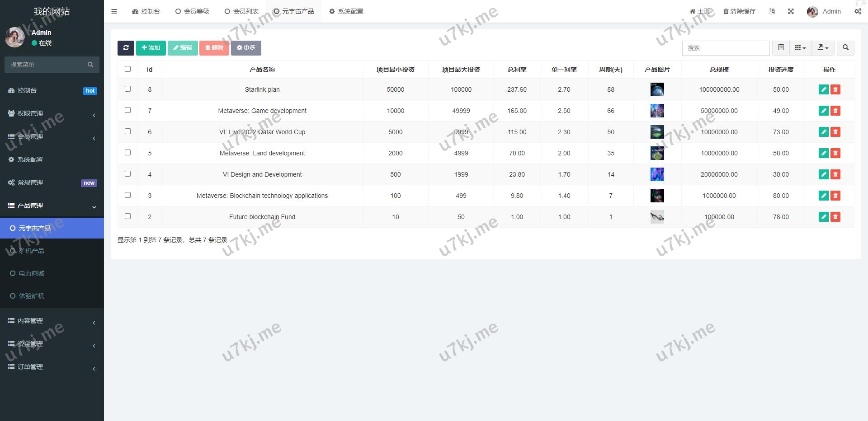Toggle the table card view icon

tap(781, 48)
